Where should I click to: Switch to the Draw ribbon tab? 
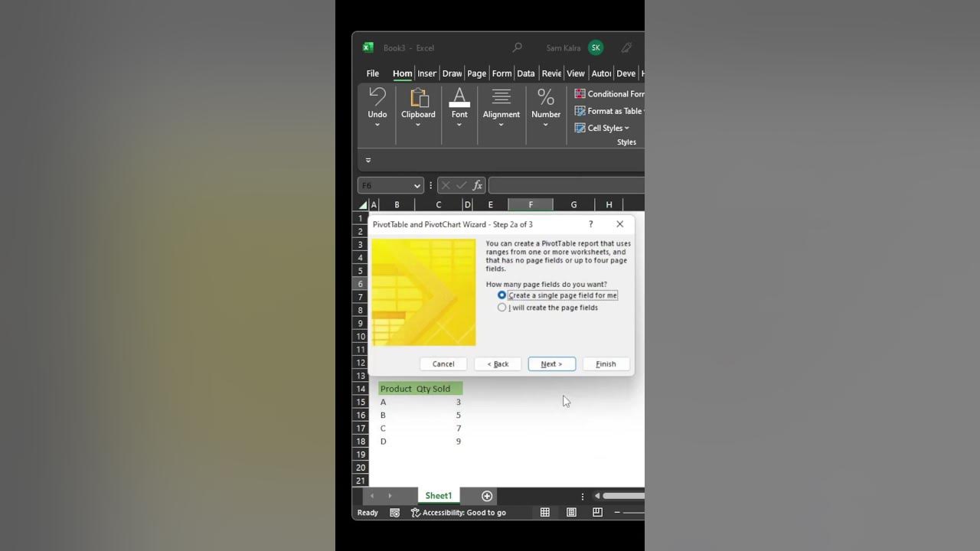452,73
